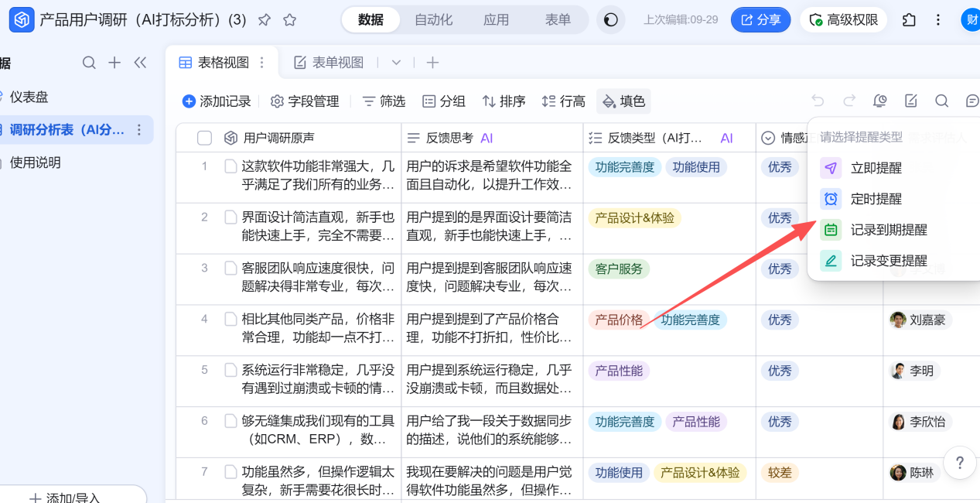Click the search icon in table toolbar
This screenshot has height=503, width=980.
[941, 101]
